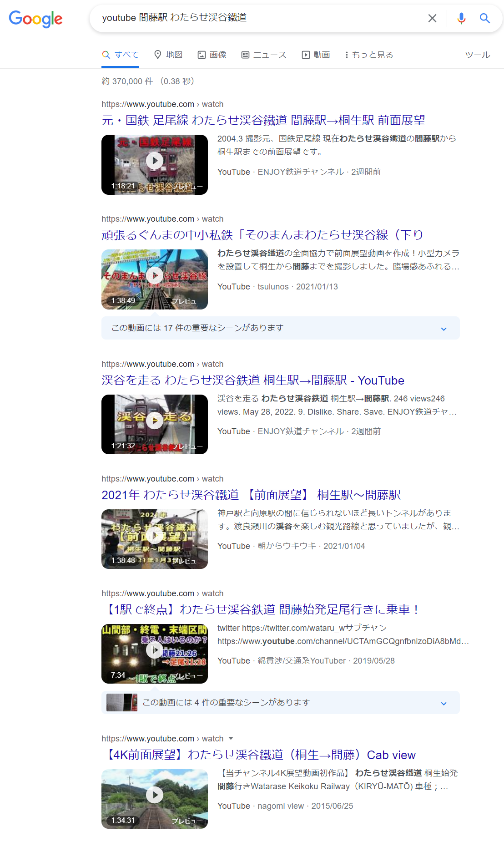This screenshot has width=504, height=842.
Task: Click the blue magnifier search icon
Action: click(x=485, y=18)
